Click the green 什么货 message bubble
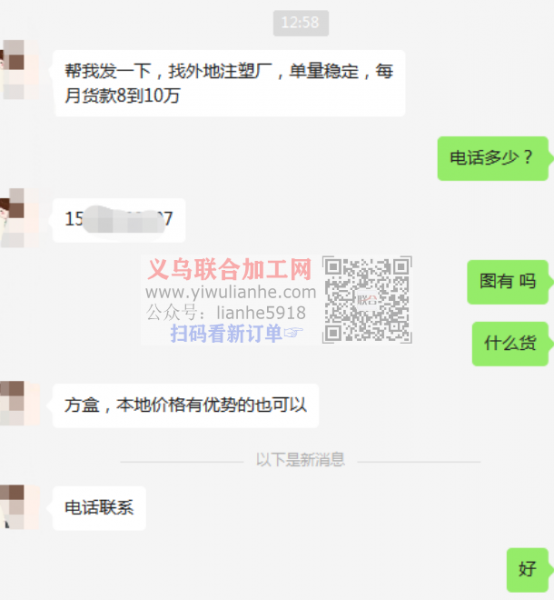The image size is (554, 600). [x=510, y=344]
